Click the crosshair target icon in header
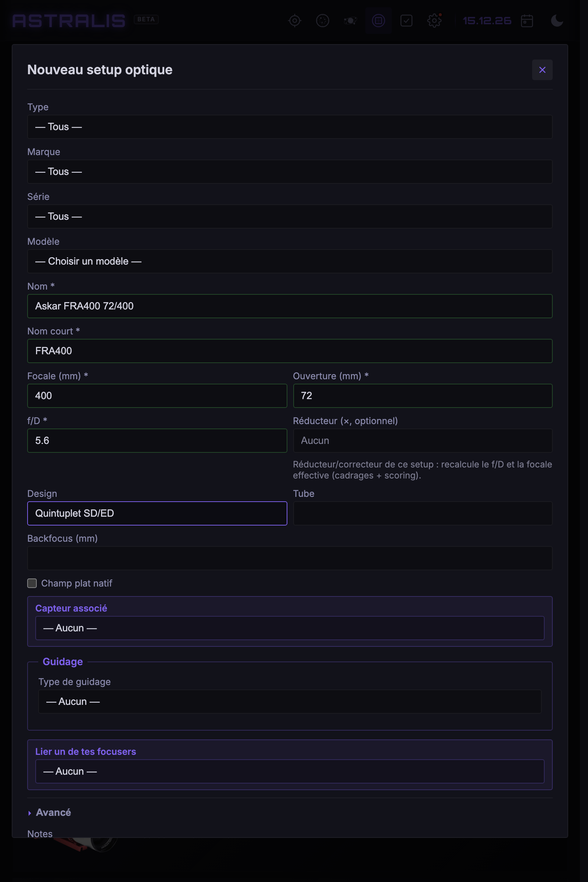Image resolution: width=588 pixels, height=882 pixels. tap(295, 21)
